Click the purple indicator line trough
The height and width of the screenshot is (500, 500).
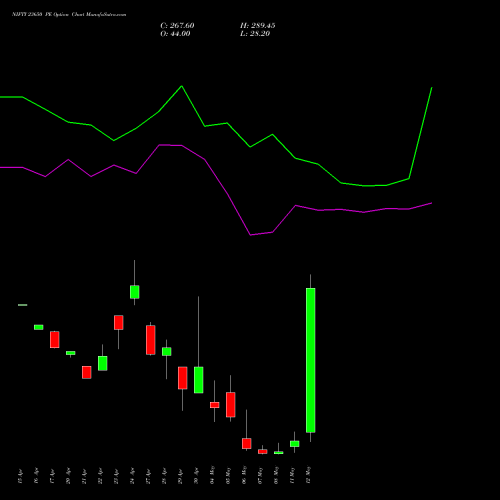(x=250, y=235)
